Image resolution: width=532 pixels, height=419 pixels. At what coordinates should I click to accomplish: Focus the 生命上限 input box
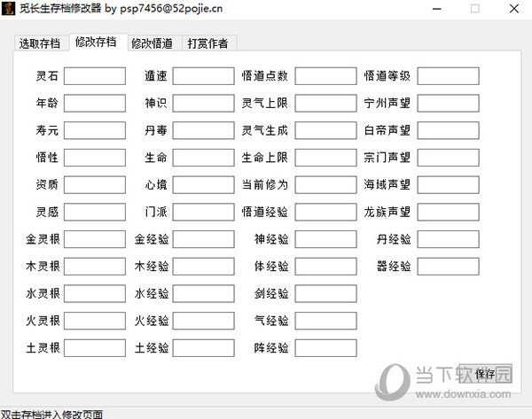325,158
